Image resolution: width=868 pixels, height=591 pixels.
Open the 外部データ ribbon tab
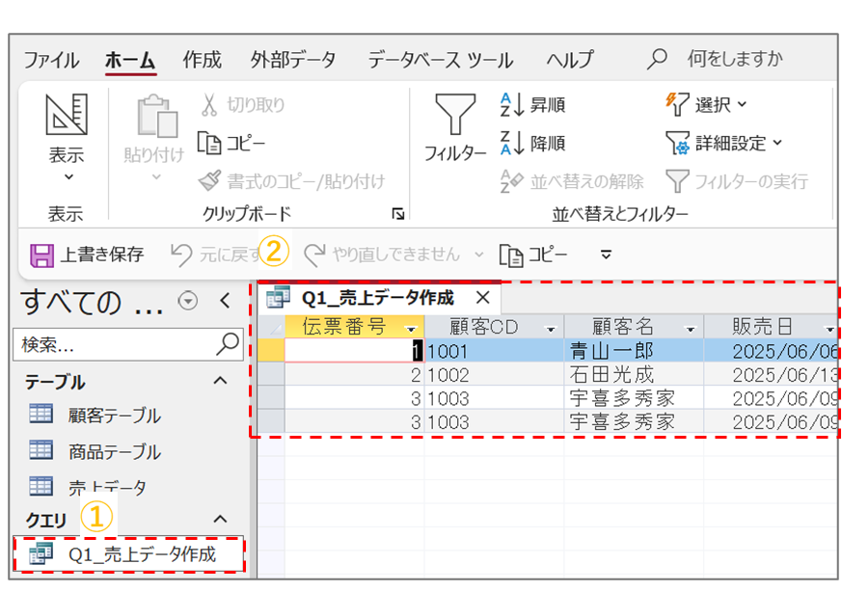point(293,60)
